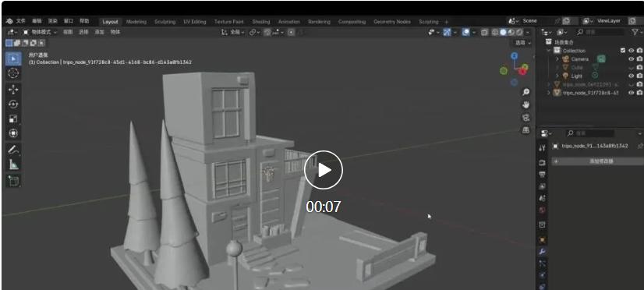Switch to Modeling workspace tab
The image size is (644, 290).
tap(136, 22)
